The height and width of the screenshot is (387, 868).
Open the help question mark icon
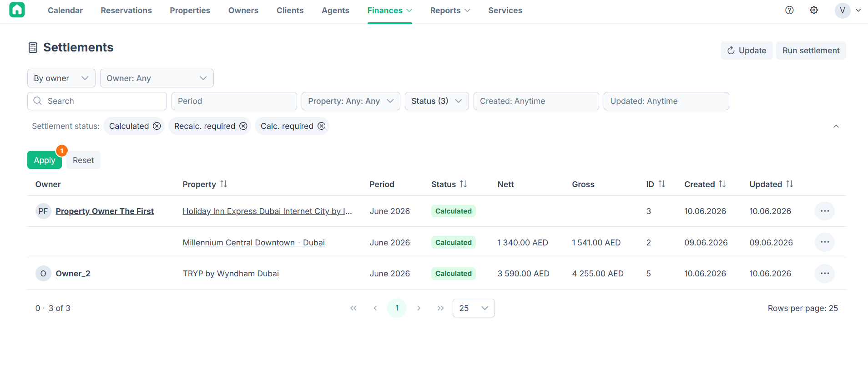tap(789, 10)
